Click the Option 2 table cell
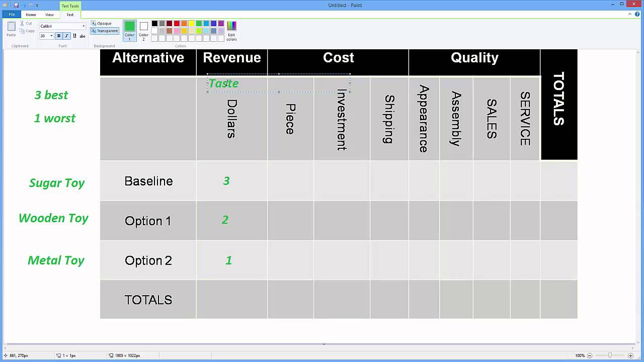The height and width of the screenshot is (362, 644). 148,260
